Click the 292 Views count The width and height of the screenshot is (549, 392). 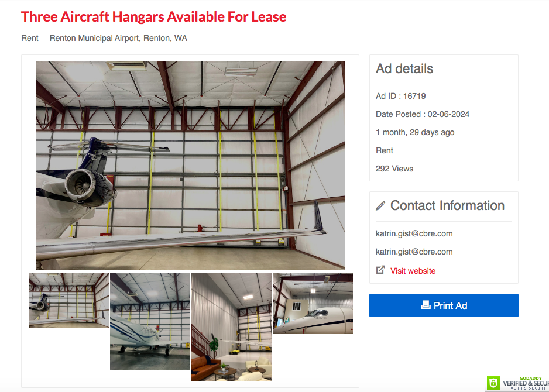click(x=394, y=169)
